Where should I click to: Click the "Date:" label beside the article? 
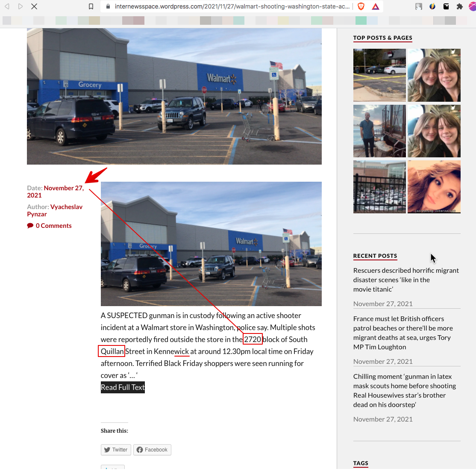[x=35, y=188]
